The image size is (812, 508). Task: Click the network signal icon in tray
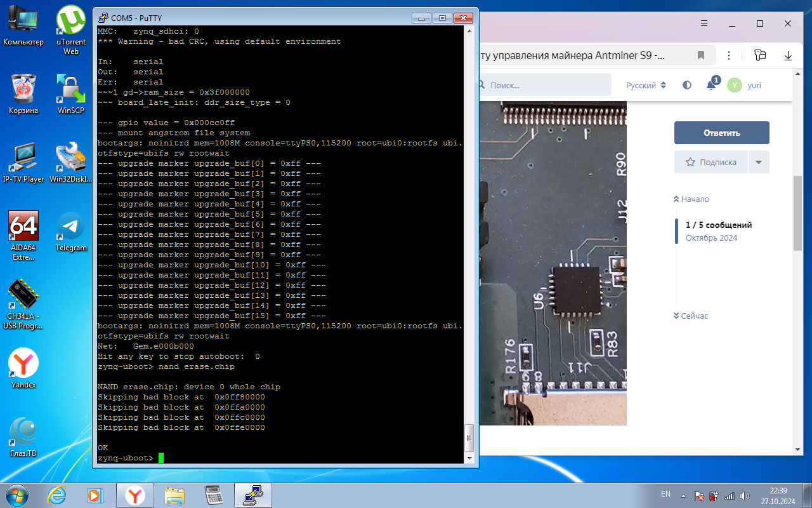tap(730, 495)
